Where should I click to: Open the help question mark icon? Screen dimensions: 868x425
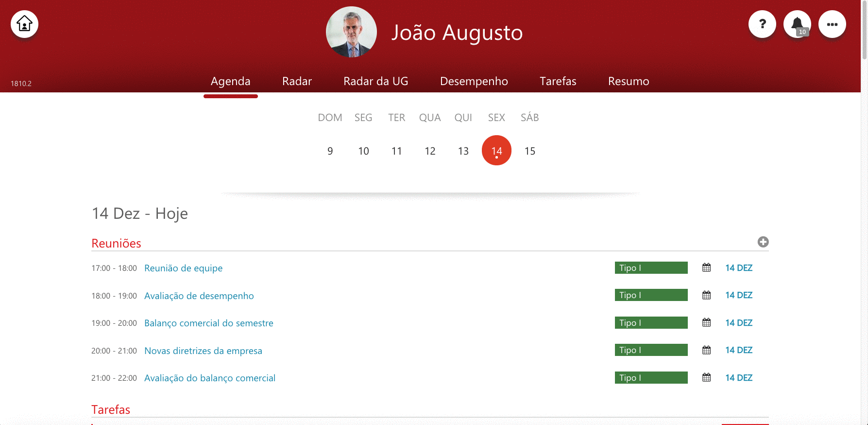pos(762,24)
